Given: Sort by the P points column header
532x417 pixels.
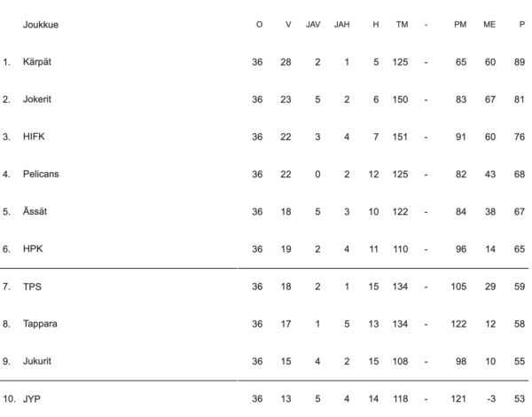Looking at the screenshot, I should point(521,24).
